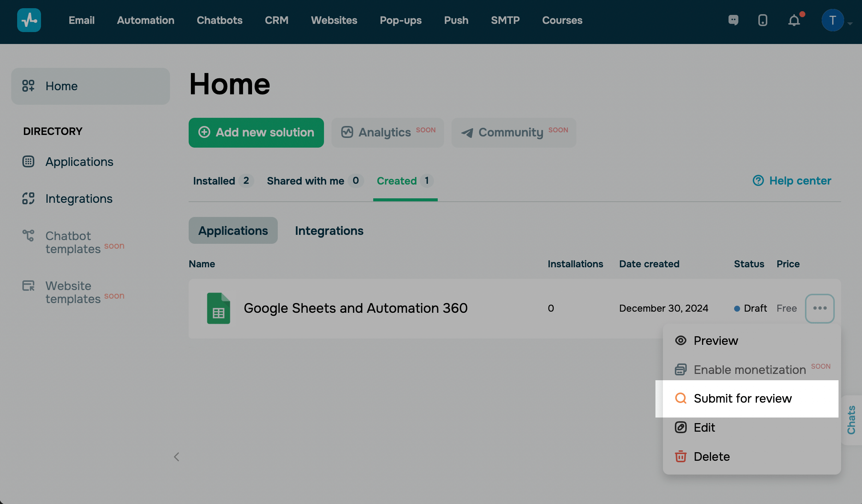Switch to the Created tab
Screen dimensions: 862x504
pos(405,181)
